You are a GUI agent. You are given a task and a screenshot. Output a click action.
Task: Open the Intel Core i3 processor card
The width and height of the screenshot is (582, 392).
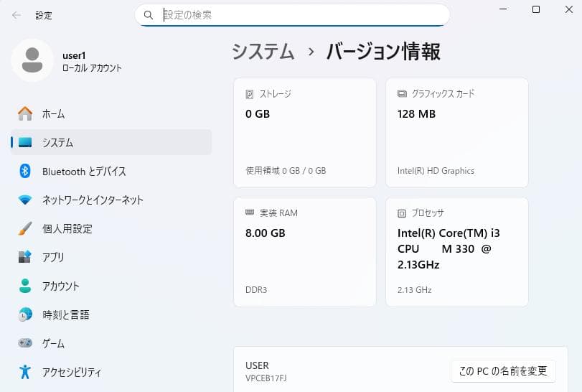pos(457,252)
